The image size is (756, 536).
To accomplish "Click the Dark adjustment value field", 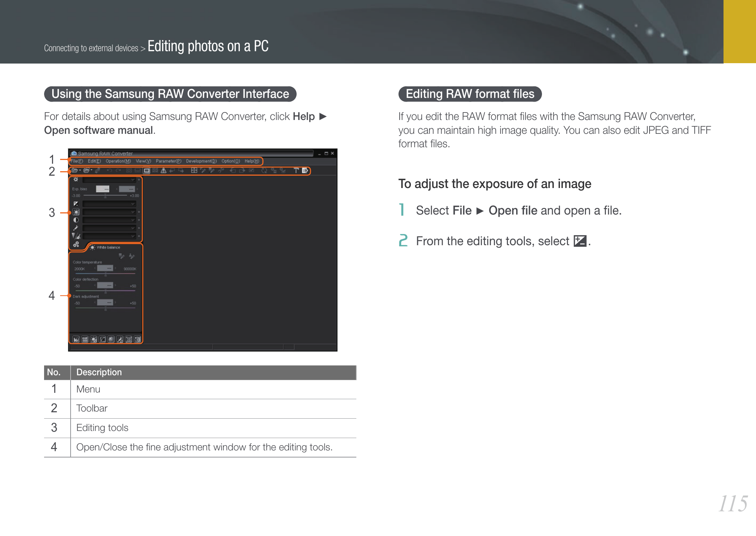I will (105, 302).
